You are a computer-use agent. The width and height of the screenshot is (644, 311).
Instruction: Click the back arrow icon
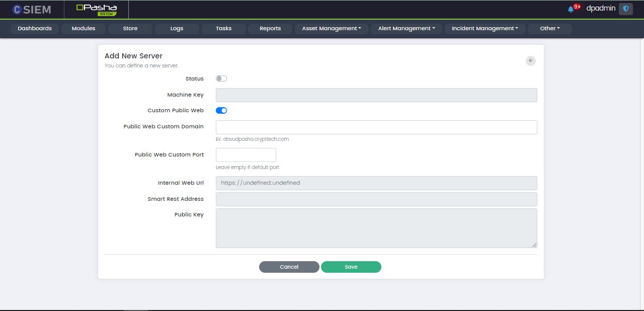(531, 60)
